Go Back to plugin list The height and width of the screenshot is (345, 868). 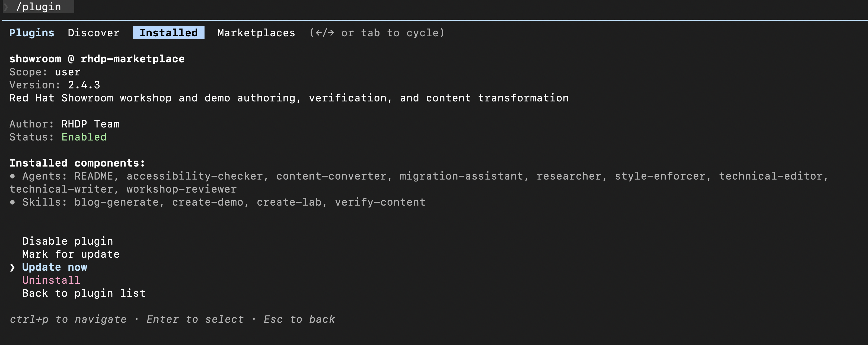[x=84, y=293]
